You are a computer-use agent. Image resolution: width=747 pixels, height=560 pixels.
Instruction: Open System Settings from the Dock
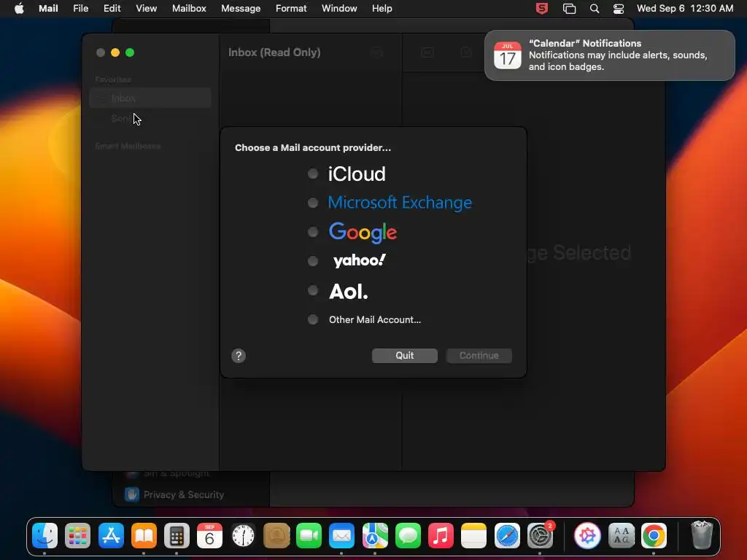[540, 535]
